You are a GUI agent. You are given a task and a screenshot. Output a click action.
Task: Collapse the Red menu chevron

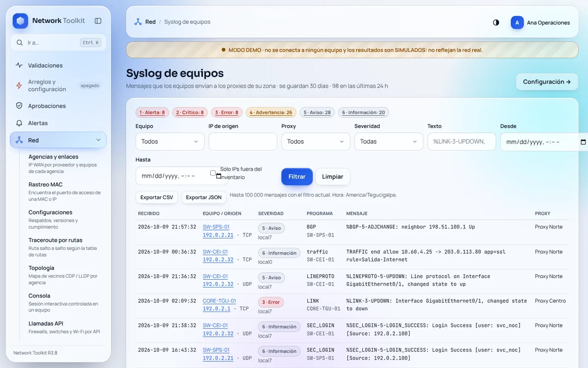pyautogui.click(x=98, y=140)
